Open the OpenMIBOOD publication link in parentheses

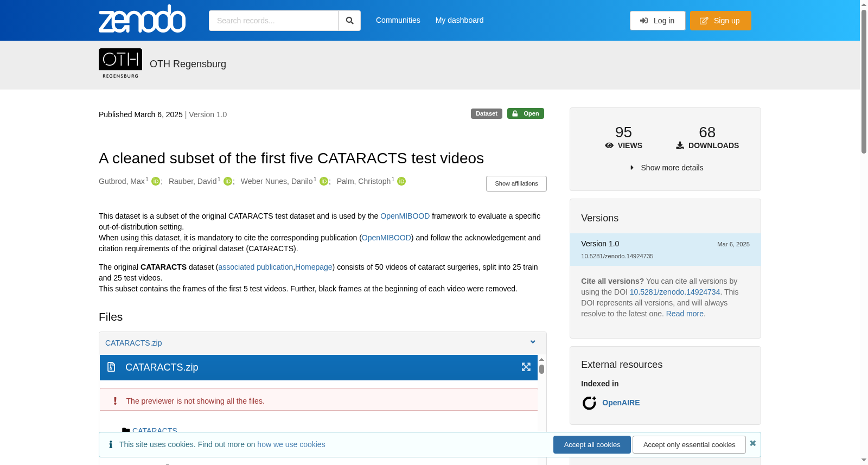coord(386,238)
